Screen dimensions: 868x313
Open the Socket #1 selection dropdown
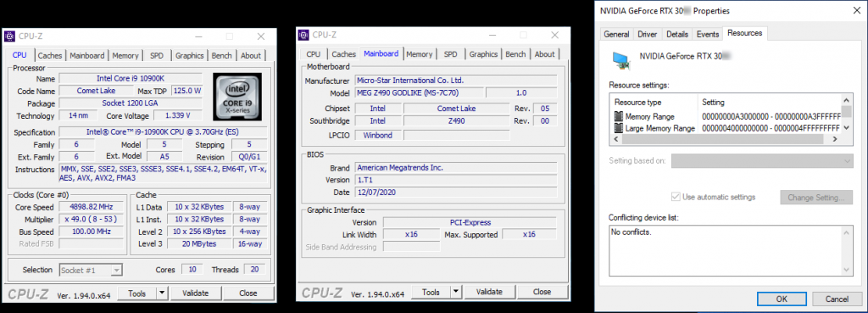116,271
